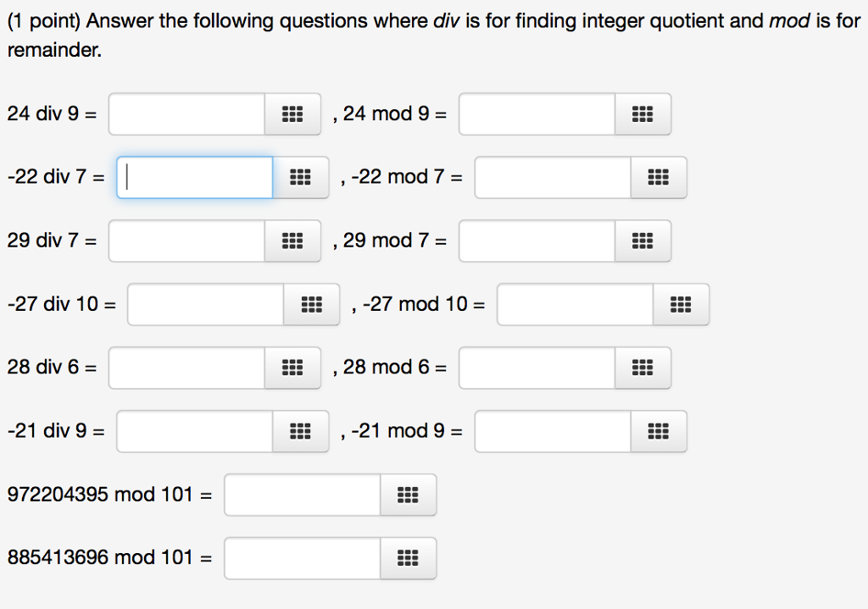Open the equation editor for 29 mod 7
868x609 pixels.
(x=643, y=241)
